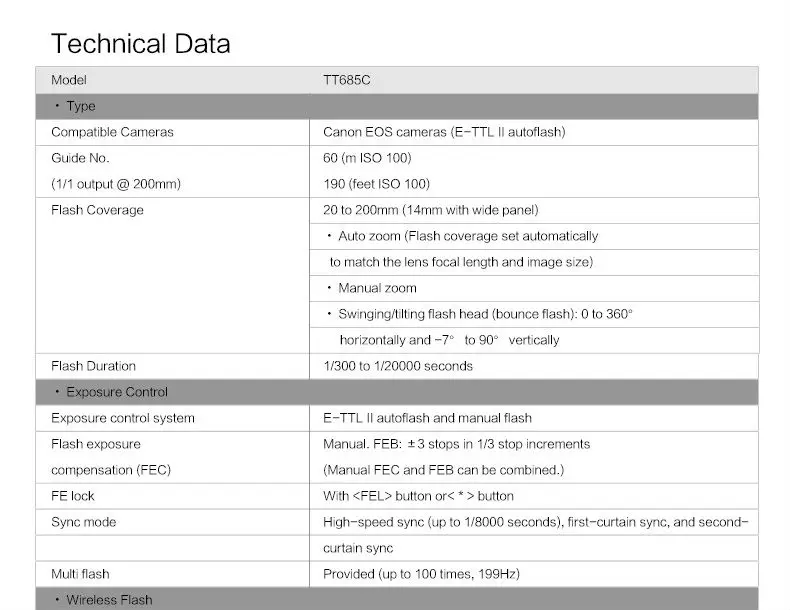
Task: Click the Canon EOS cameras text
Action: pos(431,132)
